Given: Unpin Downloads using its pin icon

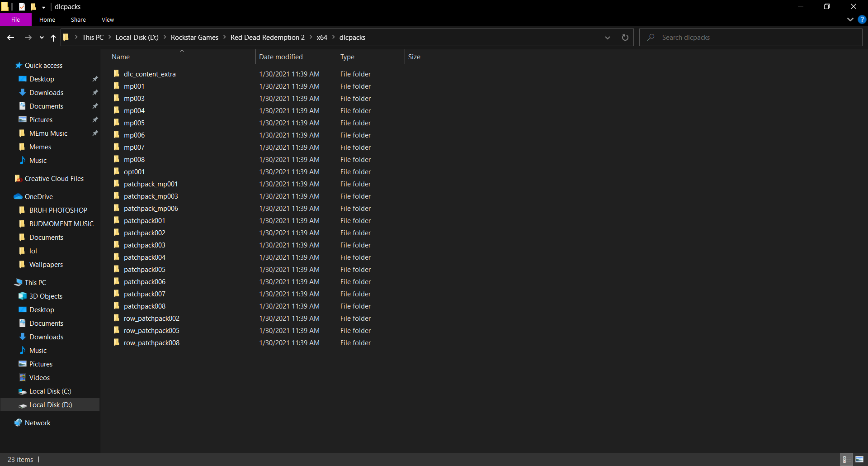Looking at the screenshot, I should (x=95, y=92).
